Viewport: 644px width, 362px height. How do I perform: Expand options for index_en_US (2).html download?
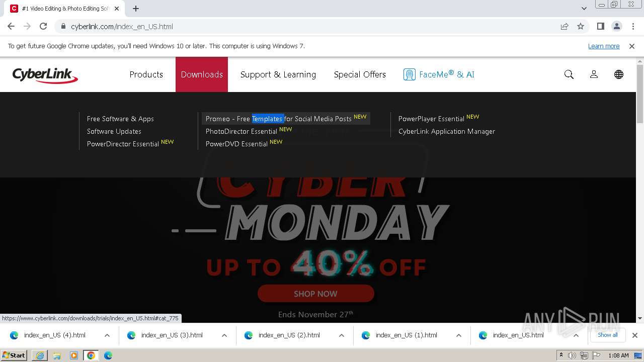342,335
